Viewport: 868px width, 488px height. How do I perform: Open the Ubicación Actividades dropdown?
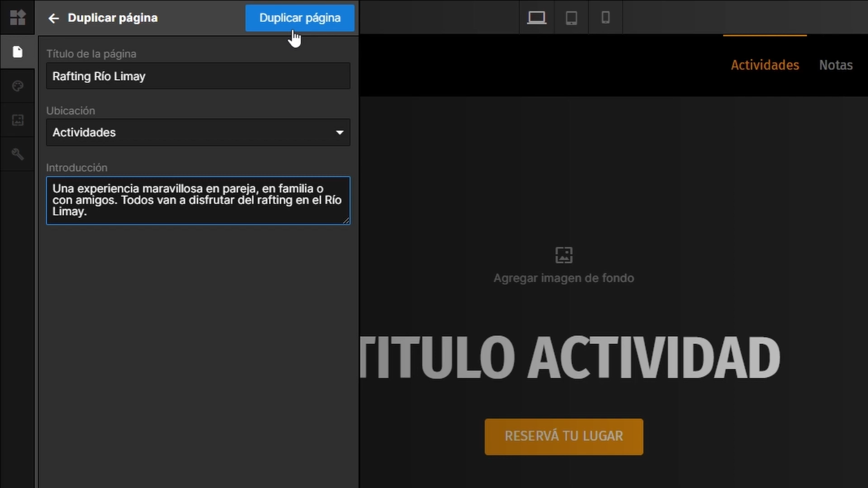[x=198, y=133]
